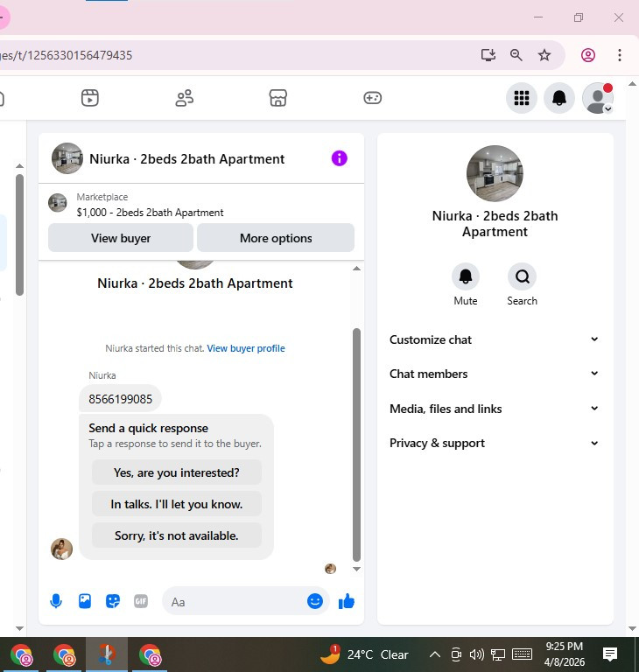Screen dimensions: 639x672
Task: Send quick reply 'Yes, are you interested?'
Action: [x=176, y=472]
